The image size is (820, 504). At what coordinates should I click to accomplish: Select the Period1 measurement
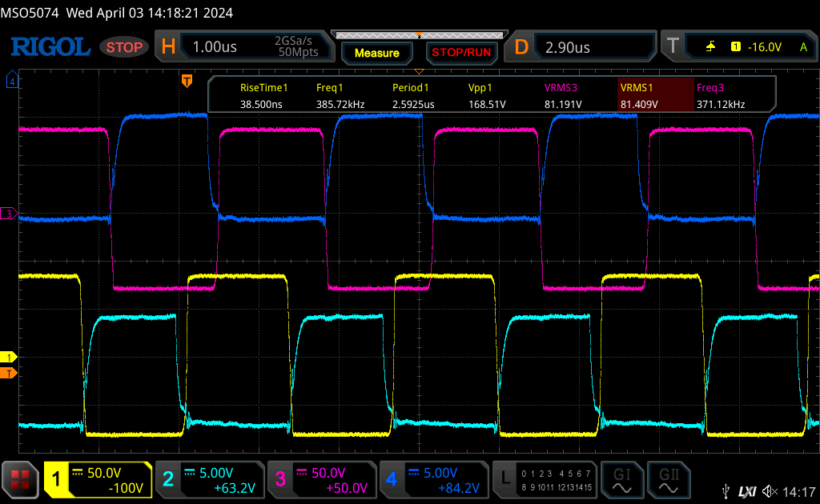pyautogui.click(x=413, y=95)
